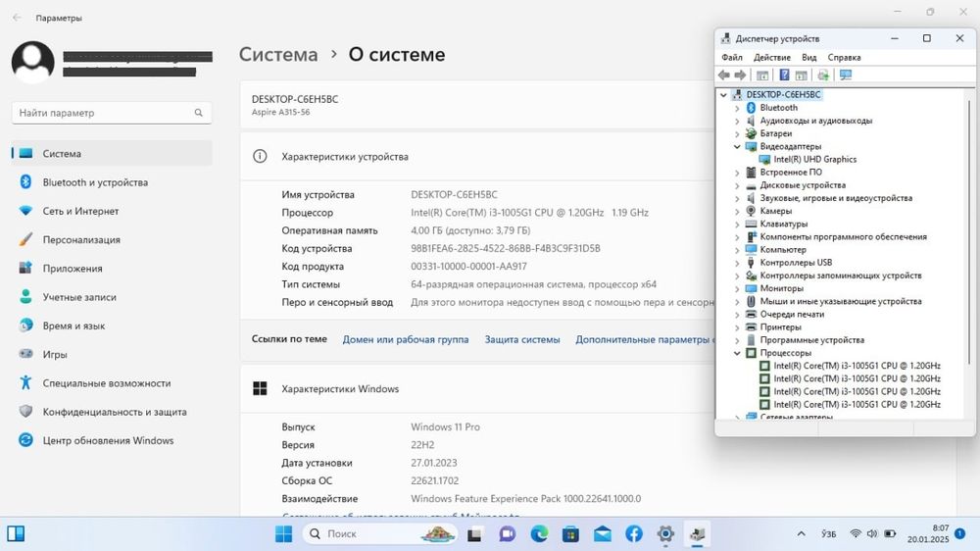This screenshot has height=551, width=980.
Task: Click Система breadcrumb in Settings header
Action: 278,54
